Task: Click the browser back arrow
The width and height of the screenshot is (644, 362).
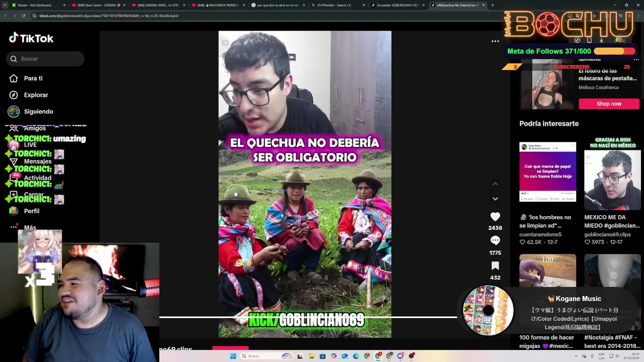Action: tap(6, 16)
